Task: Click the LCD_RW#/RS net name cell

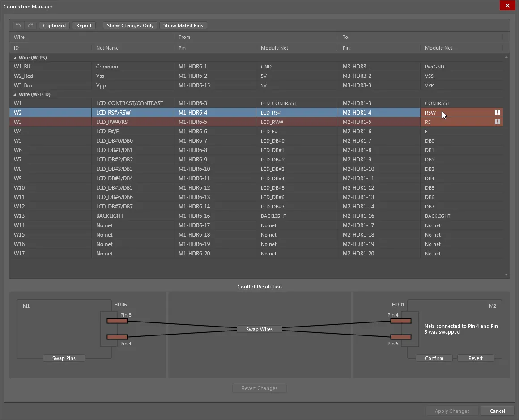Action: click(133, 122)
